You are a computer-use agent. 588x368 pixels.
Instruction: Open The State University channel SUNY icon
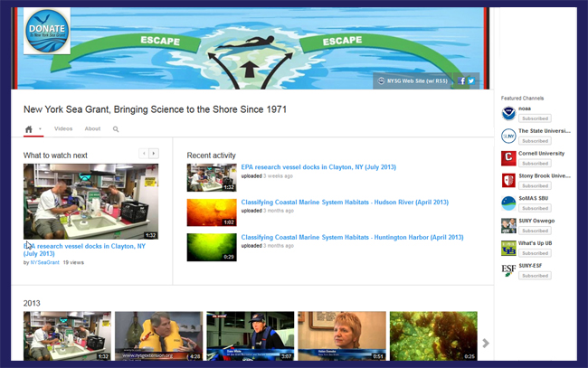(508, 136)
